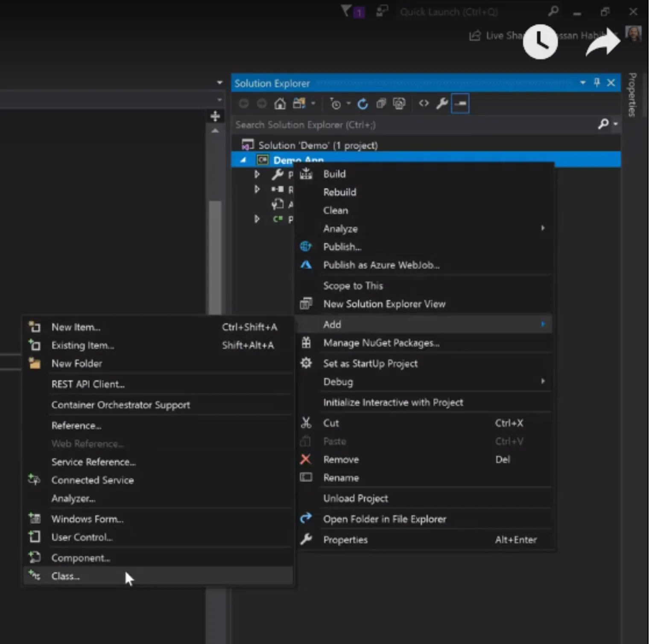Open the Solution Explorer search options dropdown
This screenshot has height=644, width=649.
click(x=615, y=124)
